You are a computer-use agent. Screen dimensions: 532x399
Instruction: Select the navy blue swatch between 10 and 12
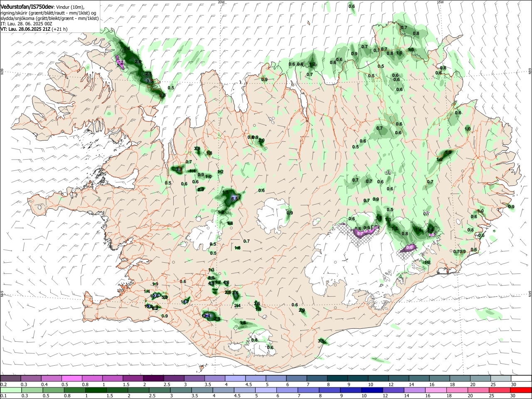tap(372, 390)
